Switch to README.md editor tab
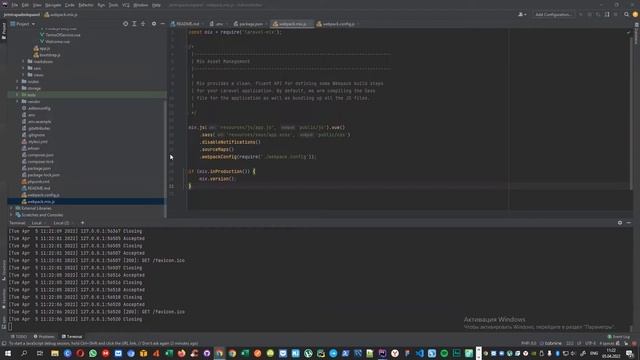 click(x=185, y=24)
